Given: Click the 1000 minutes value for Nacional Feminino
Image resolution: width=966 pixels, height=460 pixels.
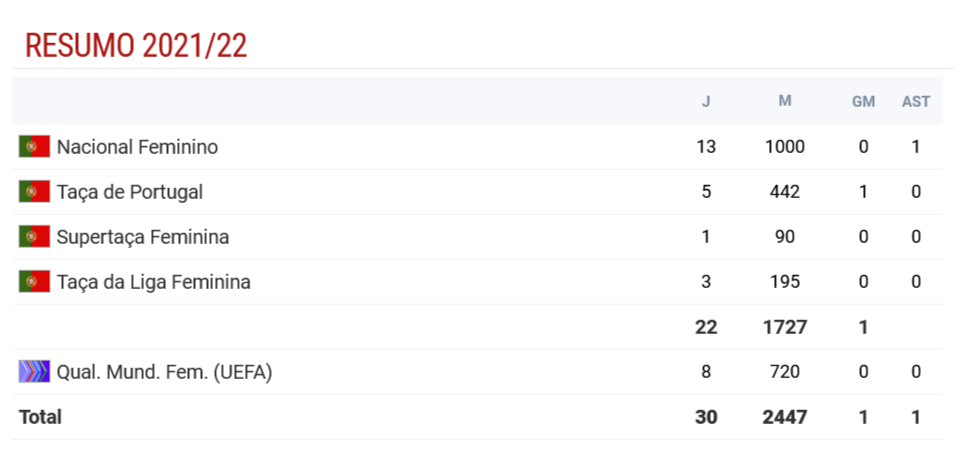Looking at the screenshot, I should 784,147.
